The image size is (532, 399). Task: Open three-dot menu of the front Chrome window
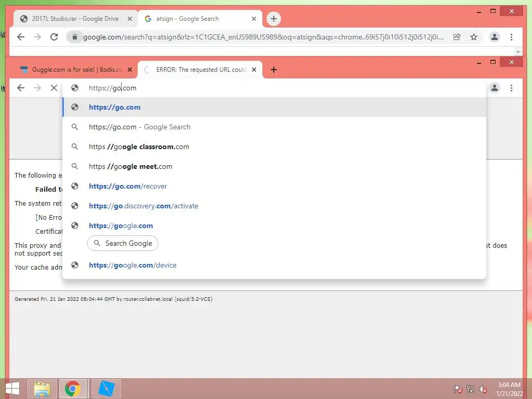(x=511, y=88)
